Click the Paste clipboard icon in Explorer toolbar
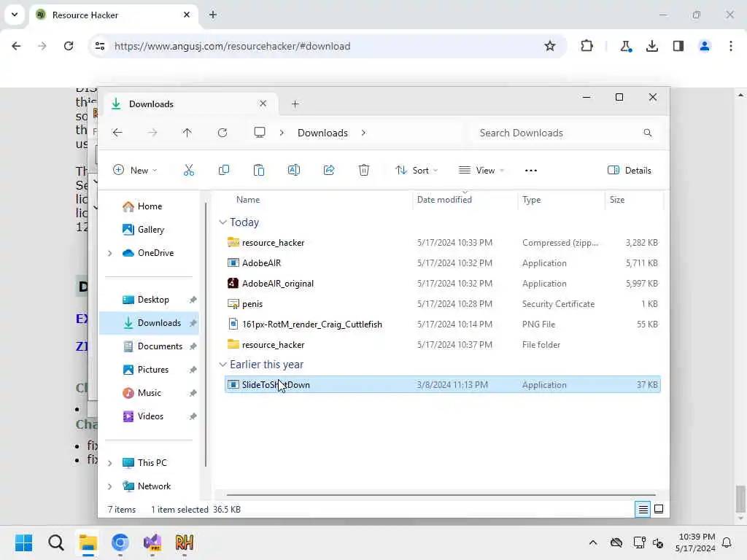747x560 pixels. click(259, 170)
